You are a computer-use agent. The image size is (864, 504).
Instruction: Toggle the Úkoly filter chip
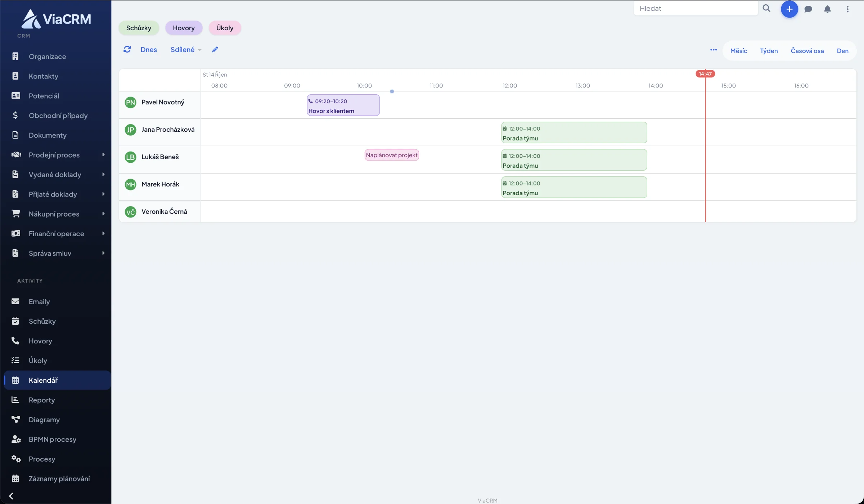pyautogui.click(x=225, y=28)
